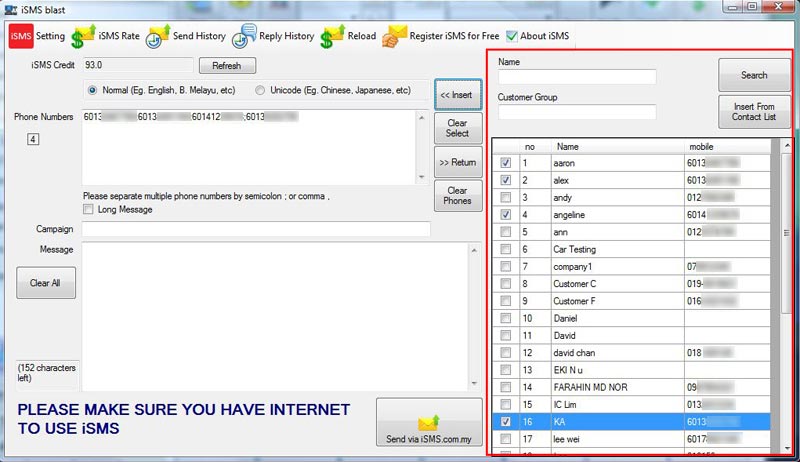Click Register iSMS for Free label
Viewport: 800px width, 462px height.
454,36
